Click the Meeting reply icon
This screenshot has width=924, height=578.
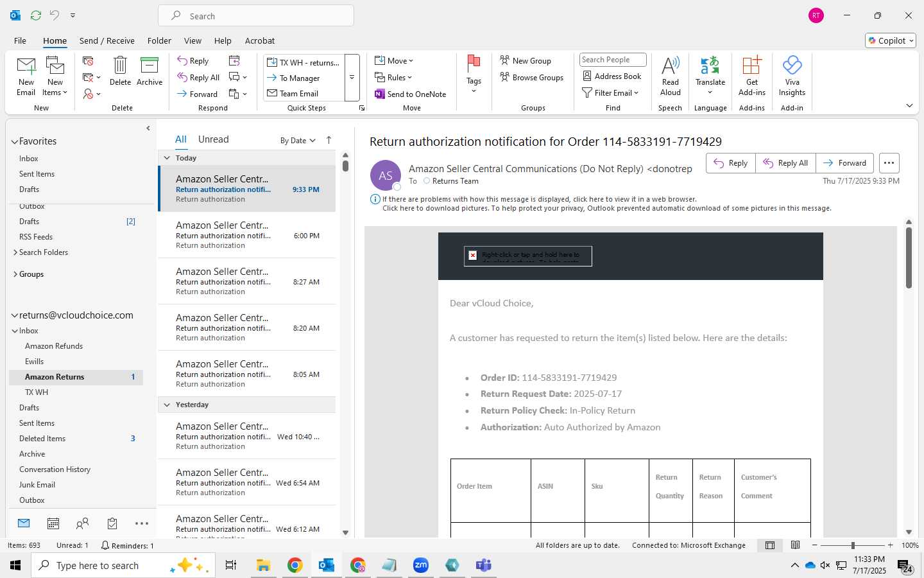tap(234, 61)
